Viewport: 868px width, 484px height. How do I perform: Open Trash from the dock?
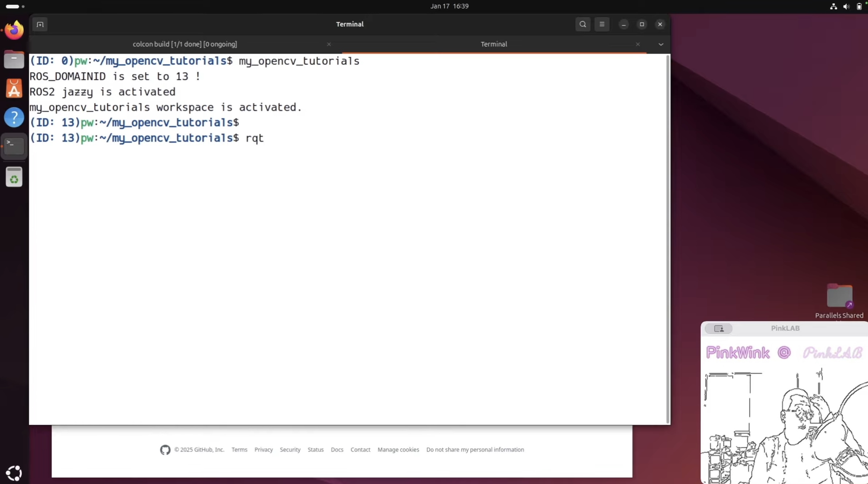[14, 177]
